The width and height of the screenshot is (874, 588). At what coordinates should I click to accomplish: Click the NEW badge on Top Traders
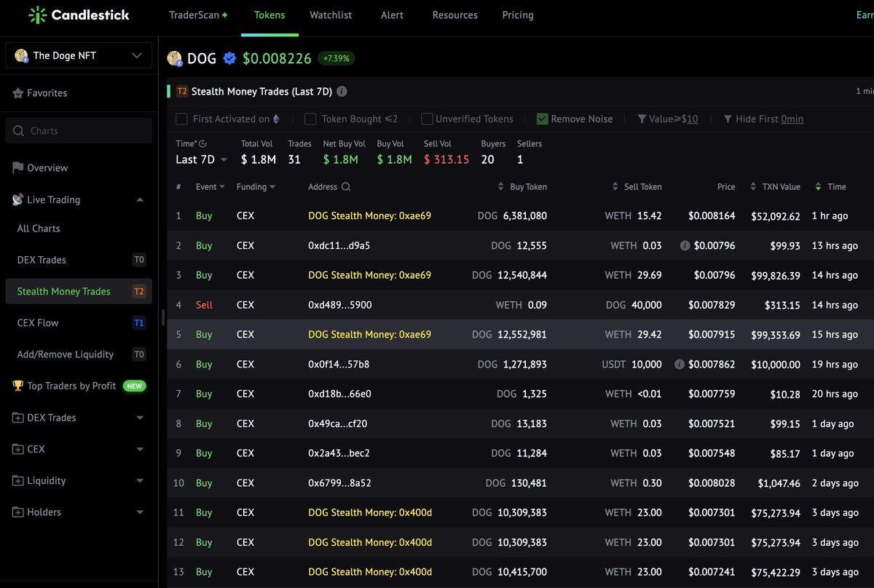point(134,386)
